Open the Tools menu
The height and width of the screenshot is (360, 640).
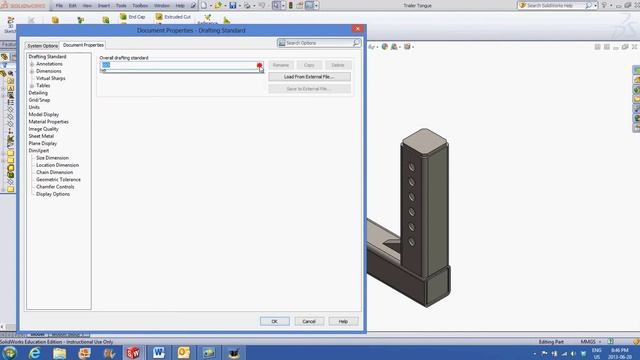click(121, 6)
